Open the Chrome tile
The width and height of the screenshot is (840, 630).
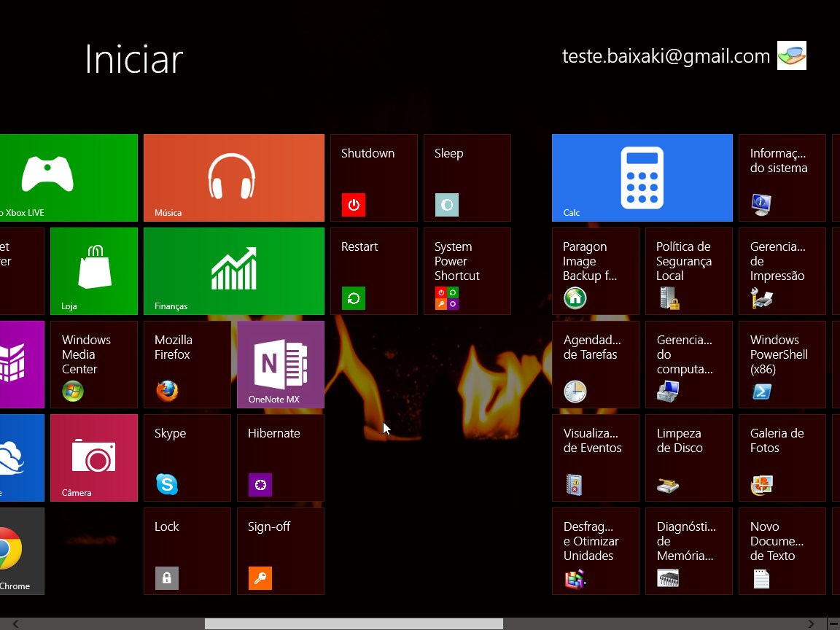tap(22, 551)
